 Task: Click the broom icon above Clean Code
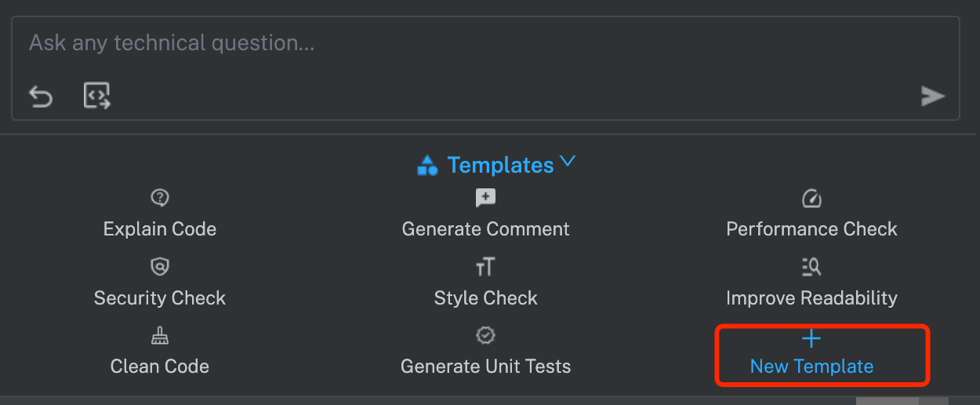[160, 336]
